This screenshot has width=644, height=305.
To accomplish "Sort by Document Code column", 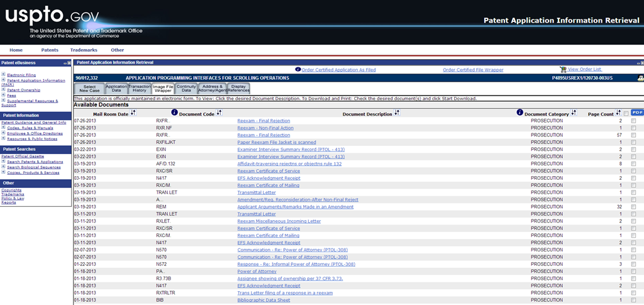I will tap(219, 113).
